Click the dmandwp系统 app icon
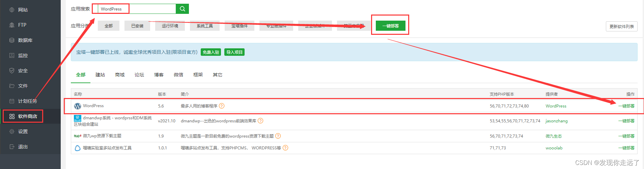This screenshot has height=169, width=644. click(x=78, y=118)
